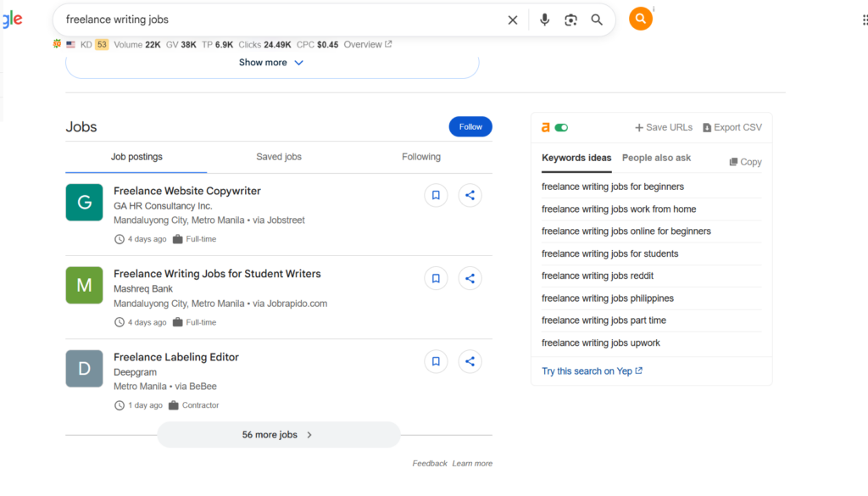
Task: Select keyword idea freelance writing jobs reddit
Action: (x=598, y=276)
